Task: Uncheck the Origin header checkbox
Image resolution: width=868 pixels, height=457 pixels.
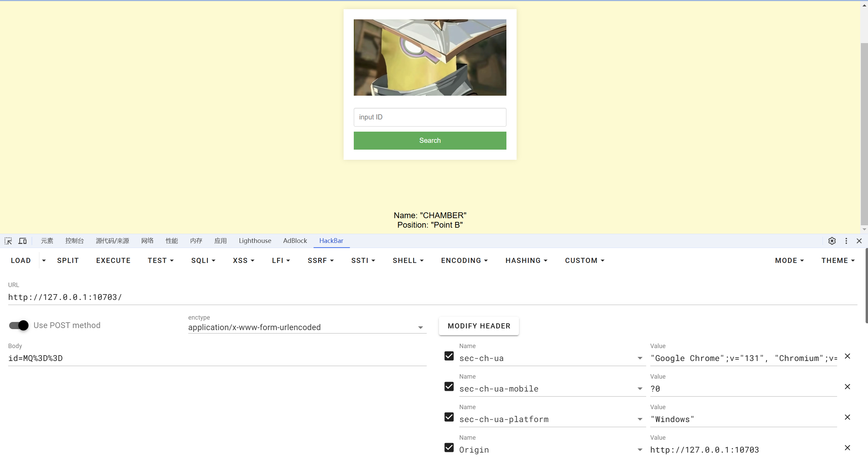Action: pyautogui.click(x=449, y=448)
